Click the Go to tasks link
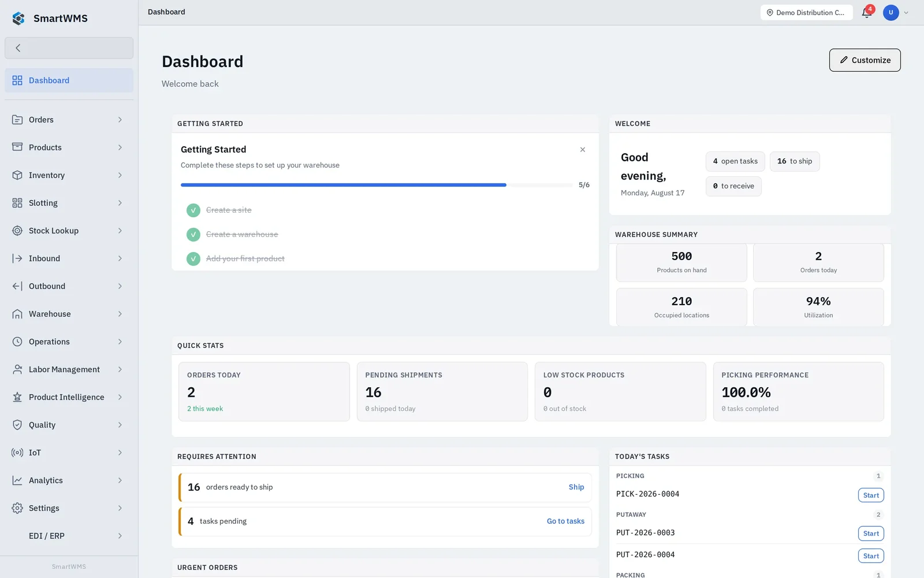Viewport: 924px width, 578px height. coord(565,521)
